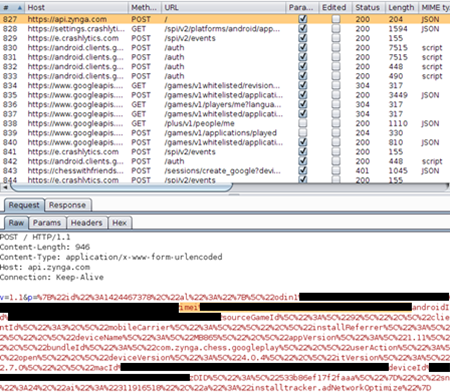The image size is (450, 392).
Task: Click JSON MIME type in row 835
Action: (x=430, y=95)
